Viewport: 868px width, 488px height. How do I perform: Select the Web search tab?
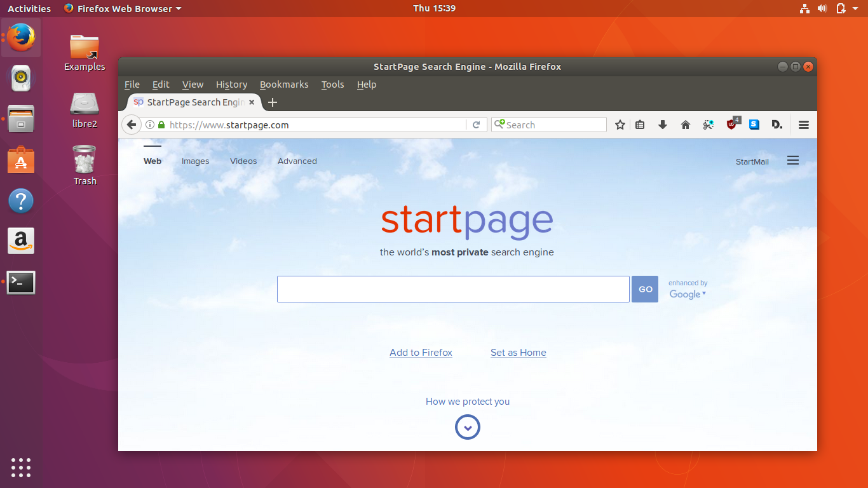coord(153,161)
